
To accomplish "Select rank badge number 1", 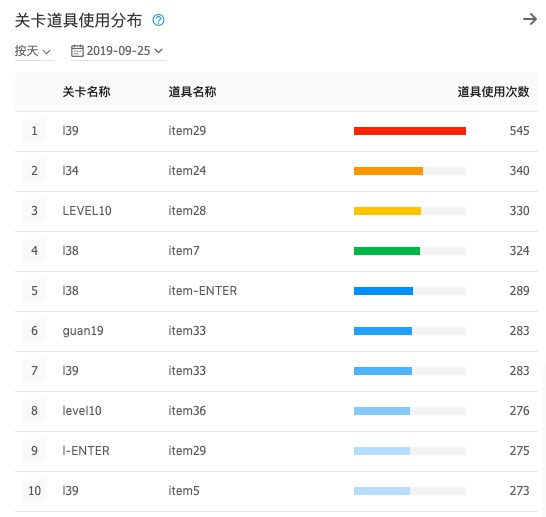I will click(x=34, y=131).
